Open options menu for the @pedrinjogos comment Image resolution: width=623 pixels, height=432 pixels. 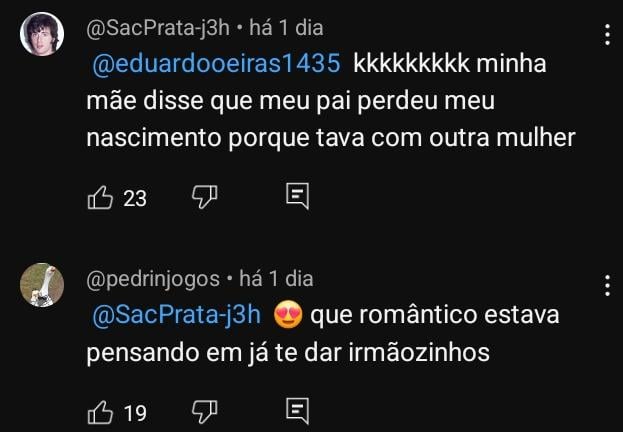(x=607, y=287)
